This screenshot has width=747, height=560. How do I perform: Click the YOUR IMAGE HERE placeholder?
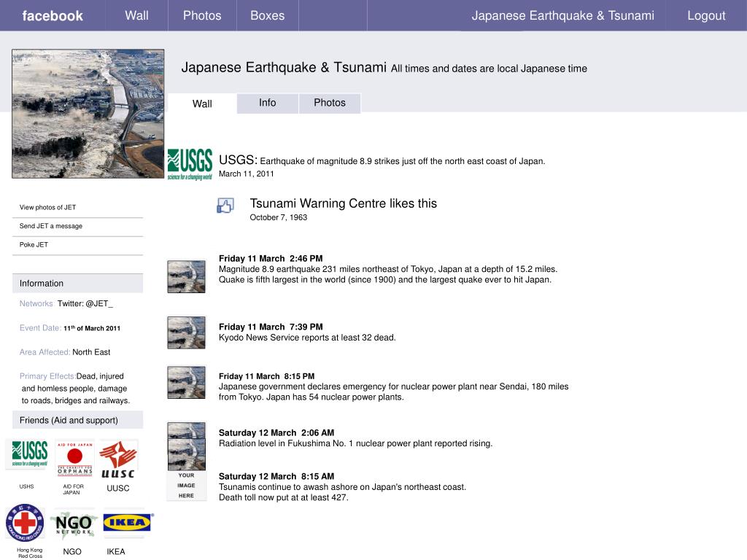pos(186,485)
